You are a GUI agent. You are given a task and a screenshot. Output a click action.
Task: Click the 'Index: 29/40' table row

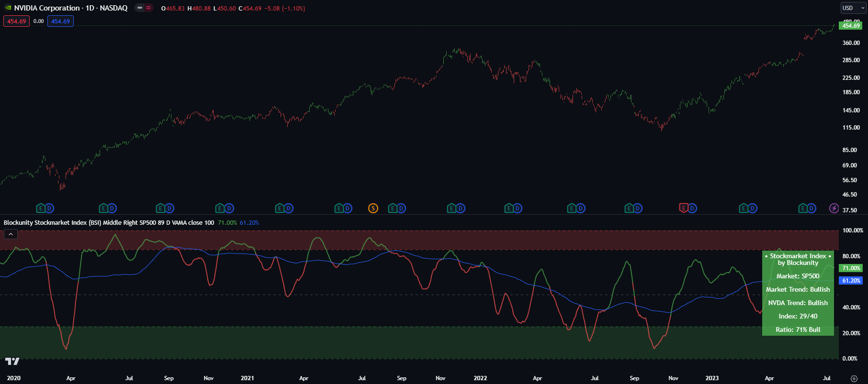(798, 316)
